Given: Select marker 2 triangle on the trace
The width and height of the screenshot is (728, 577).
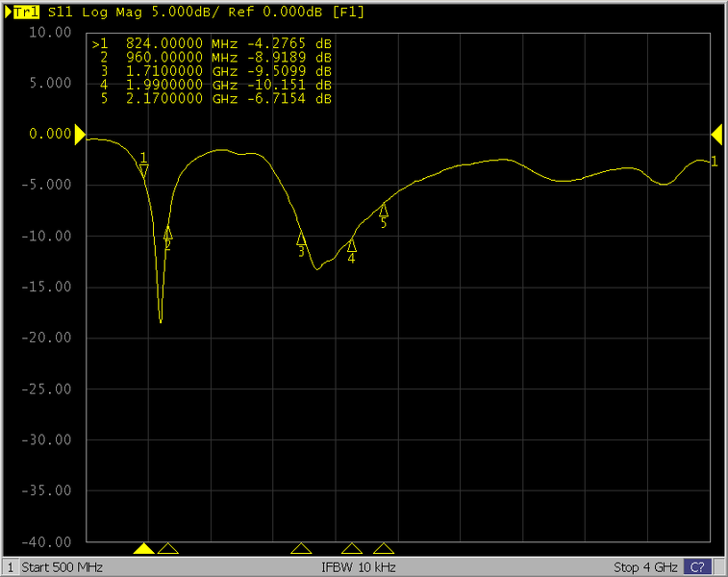Looking at the screenshot, I should (x=167, y=233).
